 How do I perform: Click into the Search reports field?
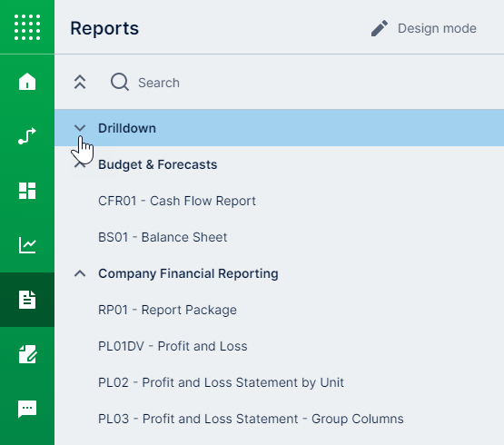coord(290,83)
